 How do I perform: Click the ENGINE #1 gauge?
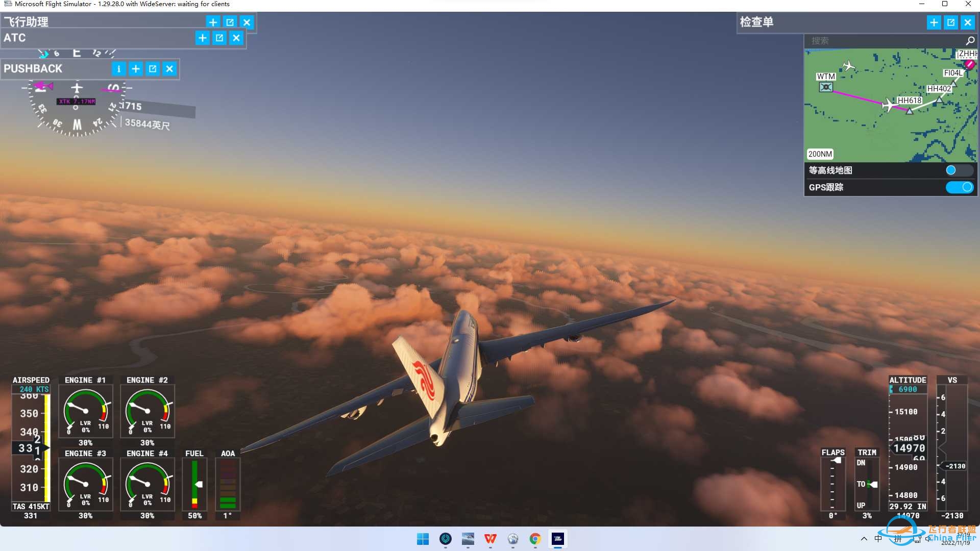point(86,412)
